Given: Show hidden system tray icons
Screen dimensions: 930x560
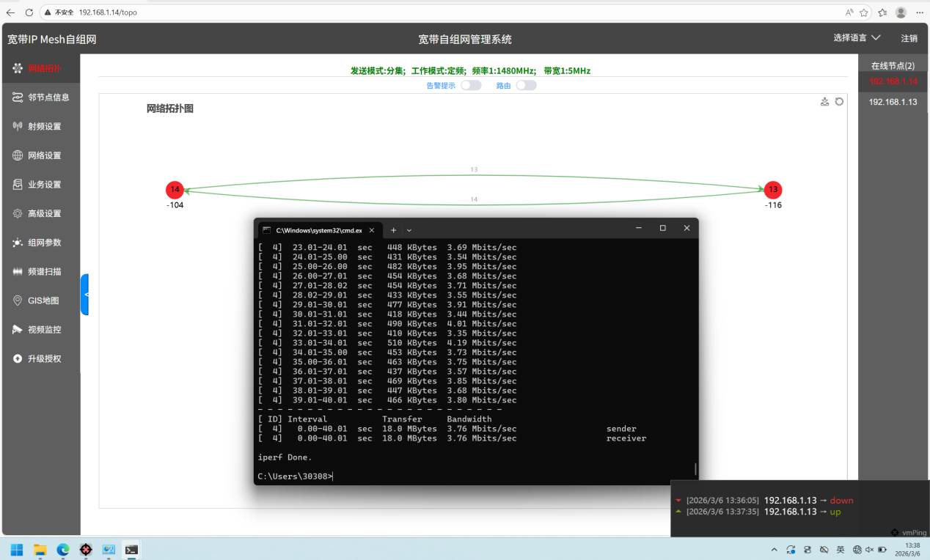Looking at the screenshot, I should [x=774, y=550].
